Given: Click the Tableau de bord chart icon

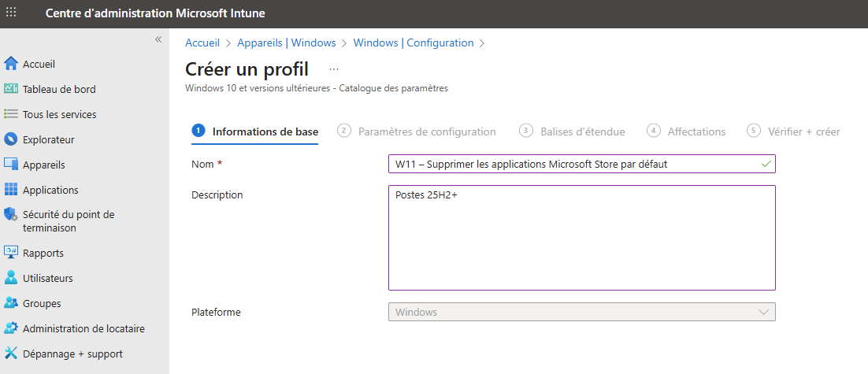Looking at the screenshot, I should 11,89.
